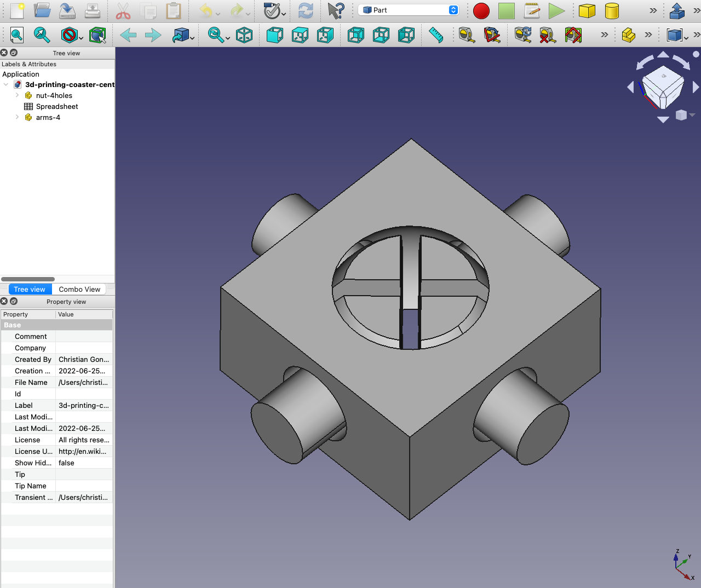Open the Draw style dropdown

coord(81,38)
